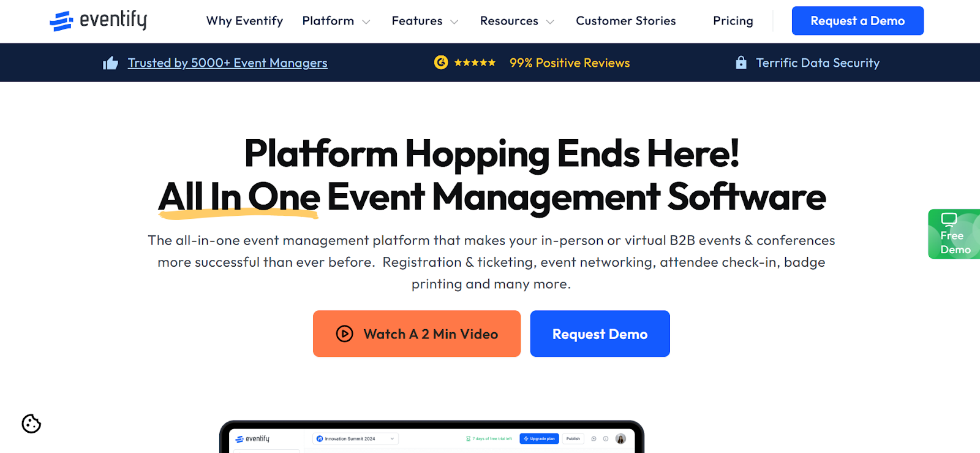Click the five-star rating icons
Screen dimensions: 980x453
[475, 63]
